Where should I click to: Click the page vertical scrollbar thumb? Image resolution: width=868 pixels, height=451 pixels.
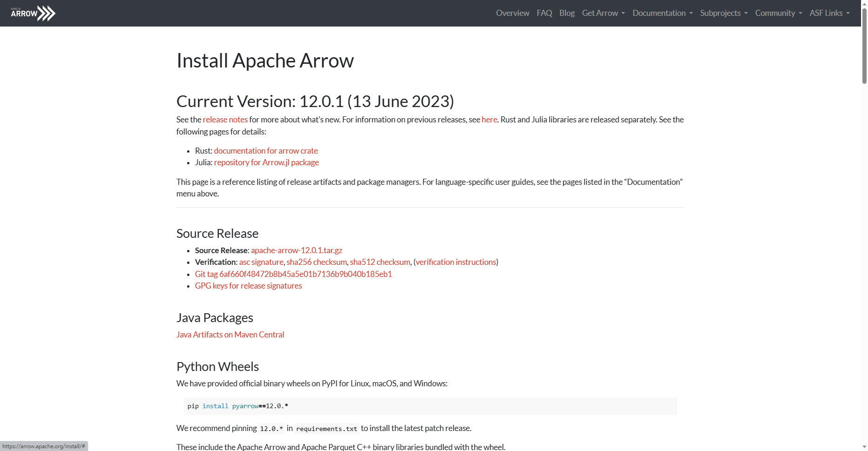864,46
